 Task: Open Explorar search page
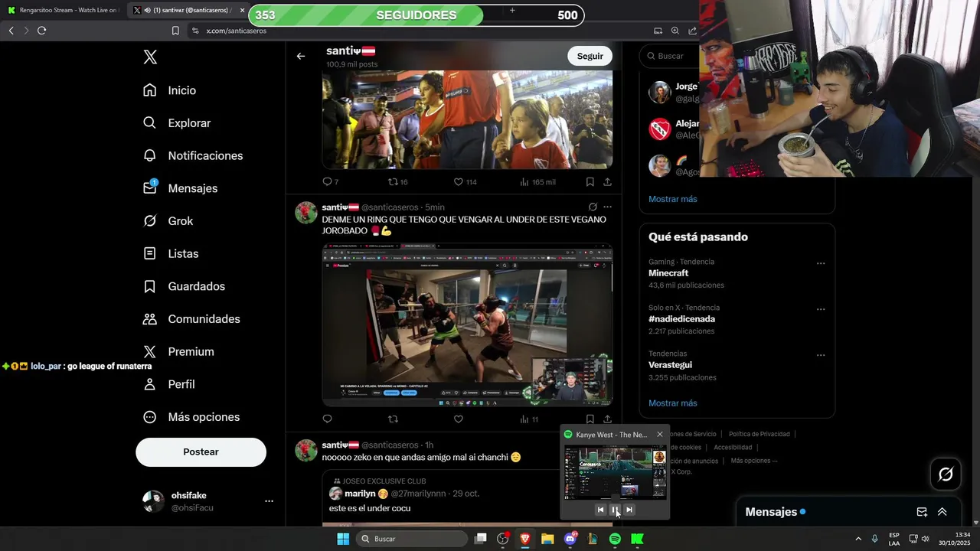pos(177,123)
